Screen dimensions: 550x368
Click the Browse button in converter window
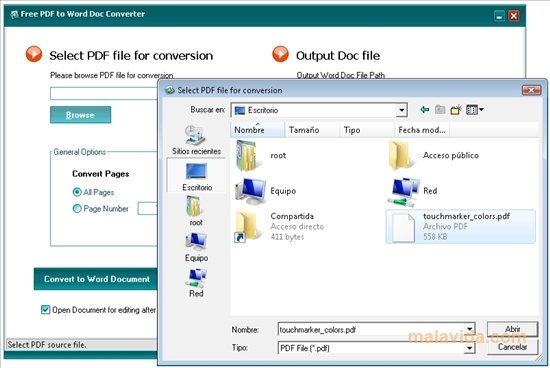pyautogui.click(x=80, y=115)
